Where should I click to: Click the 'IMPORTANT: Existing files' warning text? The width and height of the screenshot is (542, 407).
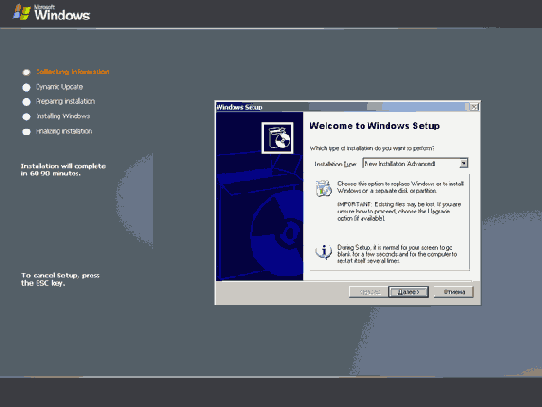(399, 211)
